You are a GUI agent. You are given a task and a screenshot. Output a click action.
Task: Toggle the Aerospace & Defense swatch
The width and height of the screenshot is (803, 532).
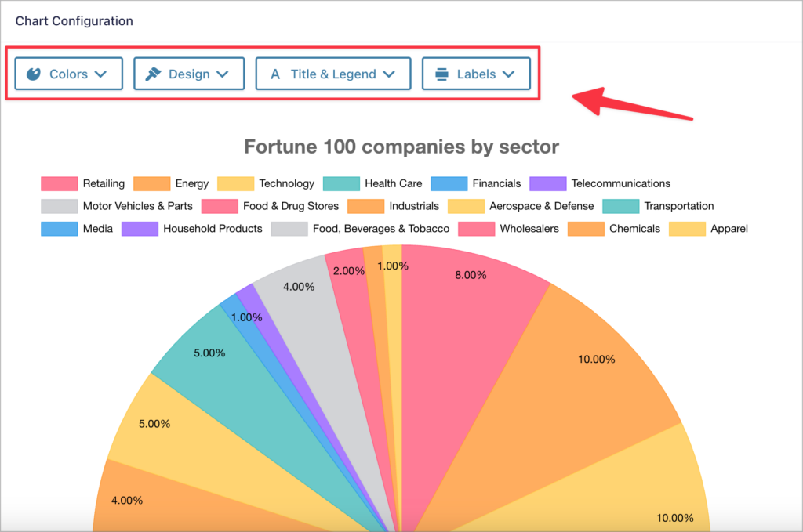pyautogui.click(x=466, y=206)
